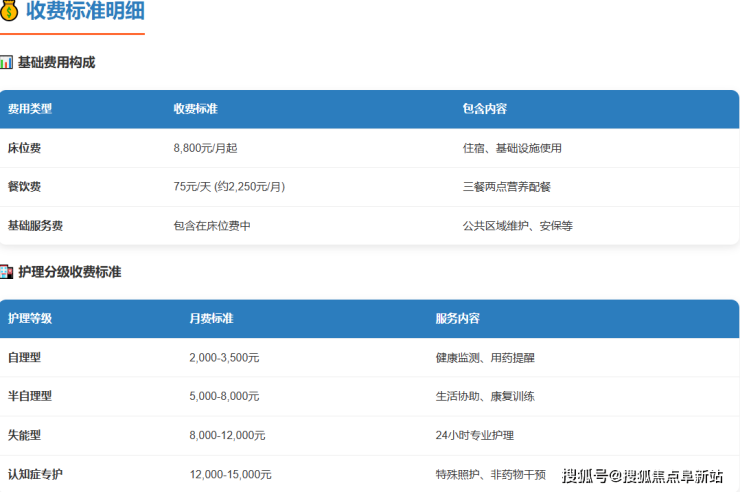Click the 失能型 care level row
Viewport: 740px width, 492px height.
[24, 435]
